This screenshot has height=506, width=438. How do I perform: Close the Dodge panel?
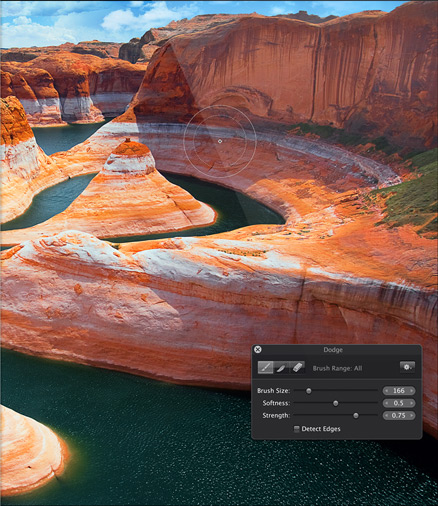pos(258,349)
